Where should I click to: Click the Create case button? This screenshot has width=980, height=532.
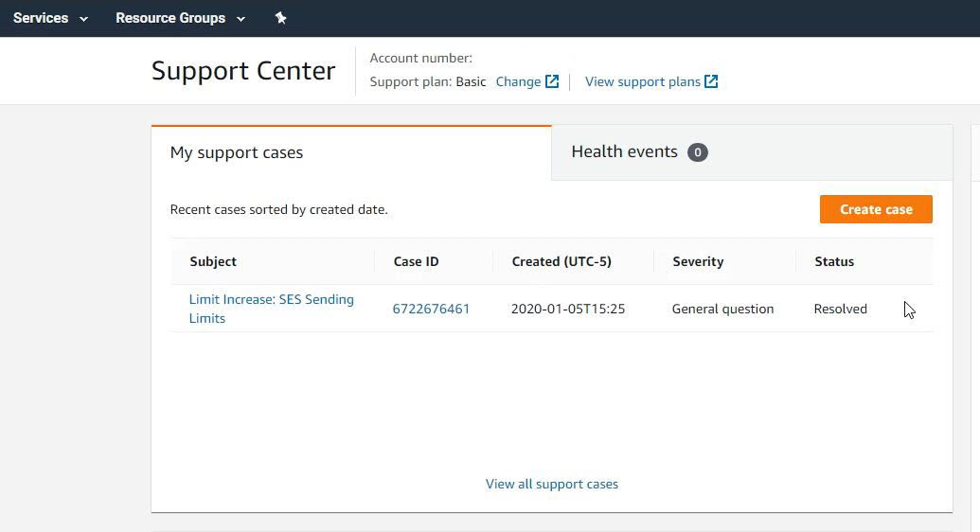coord(876,209)
